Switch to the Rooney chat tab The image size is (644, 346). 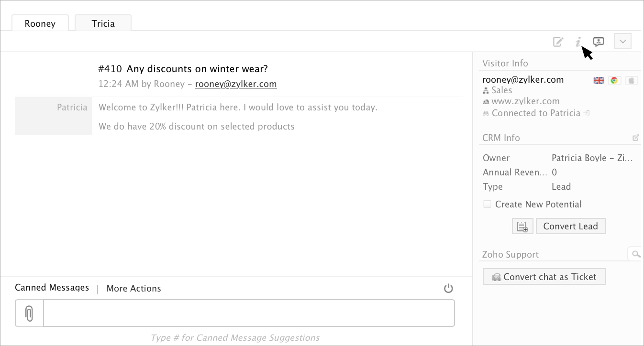40,23
